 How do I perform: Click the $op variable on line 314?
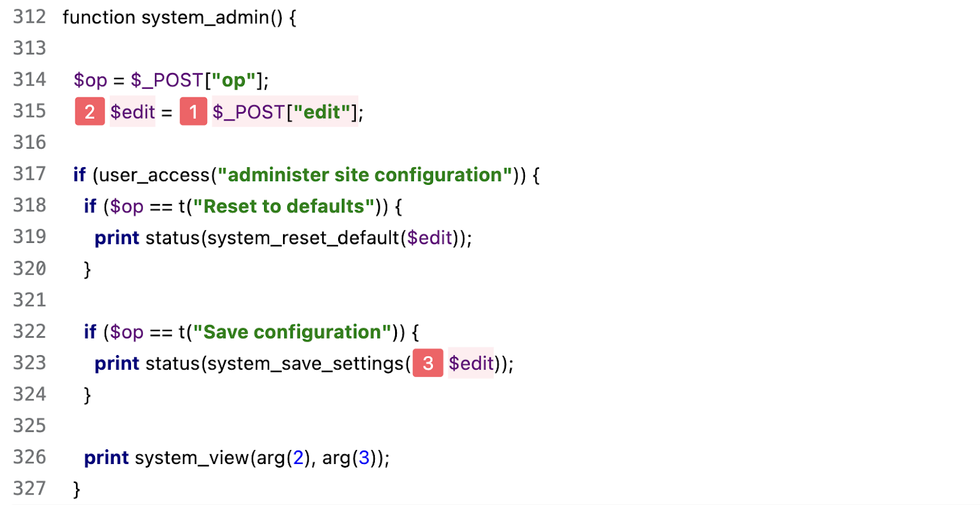click(x=90, y=80)
